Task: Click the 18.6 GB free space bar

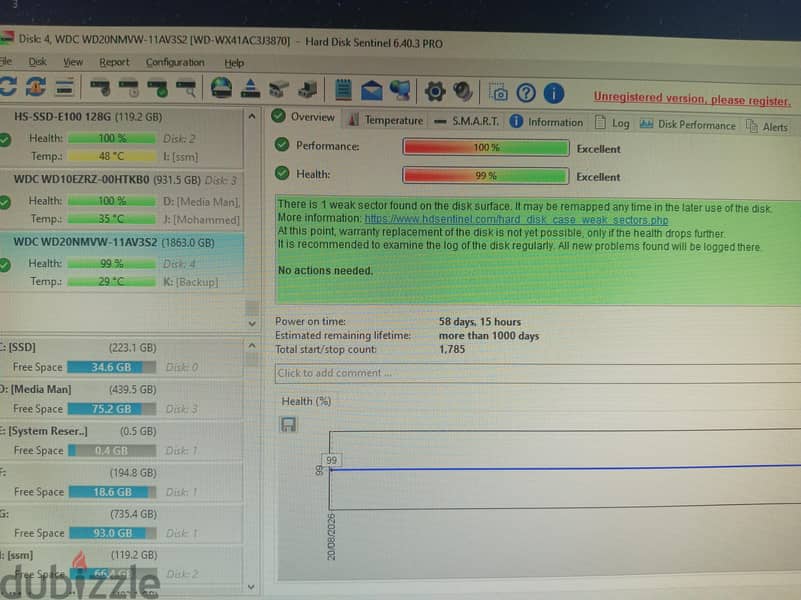Action: tap(112, 492)
